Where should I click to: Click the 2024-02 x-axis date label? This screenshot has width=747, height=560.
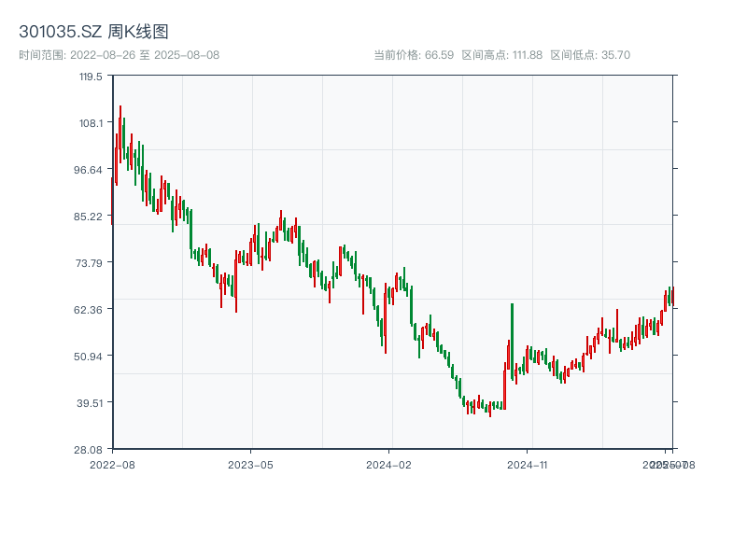[389, 464]
